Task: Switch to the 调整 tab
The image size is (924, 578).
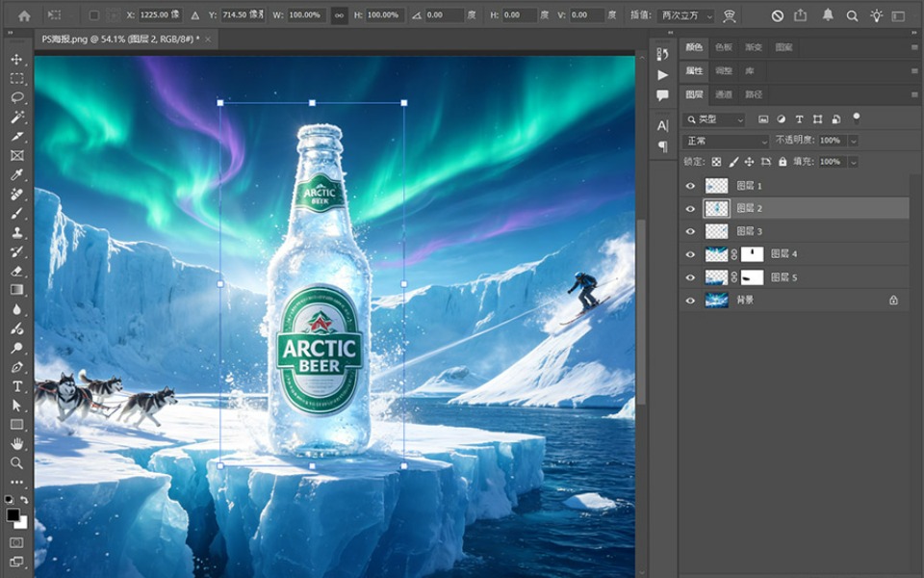Action: pyautogui.click(x=724, y=70)
